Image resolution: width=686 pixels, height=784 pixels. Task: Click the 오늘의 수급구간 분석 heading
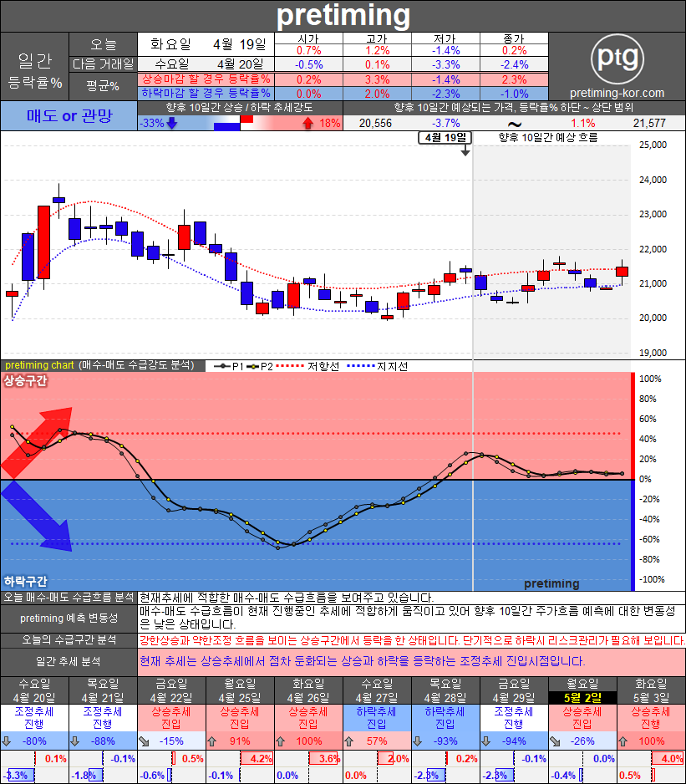coord(69,640)
